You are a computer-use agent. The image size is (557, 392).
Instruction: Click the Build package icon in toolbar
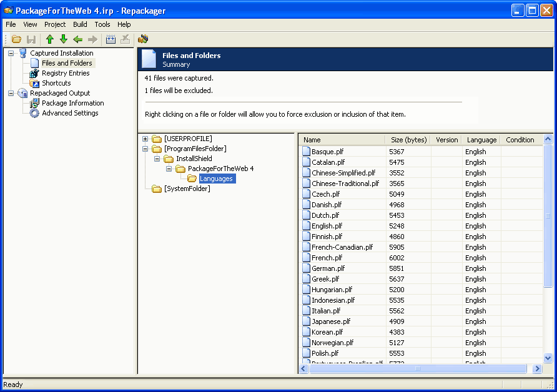(x=143, y=39)
